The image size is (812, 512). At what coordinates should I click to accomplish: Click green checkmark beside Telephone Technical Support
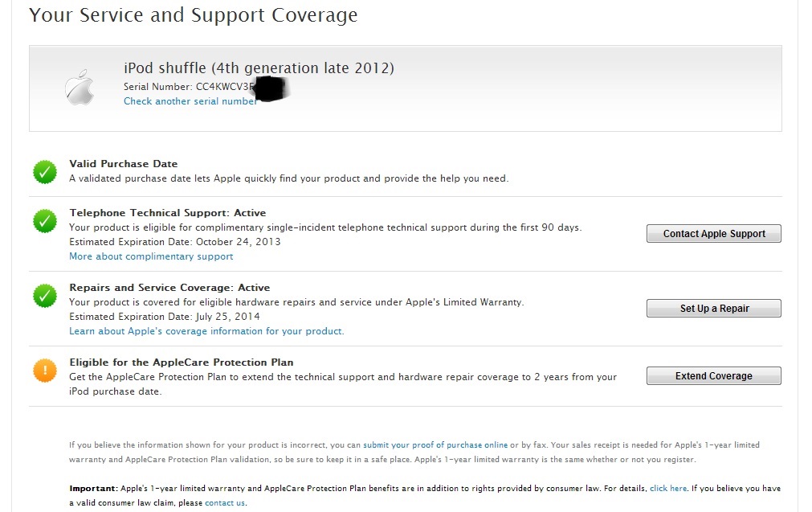coord(45,221)
